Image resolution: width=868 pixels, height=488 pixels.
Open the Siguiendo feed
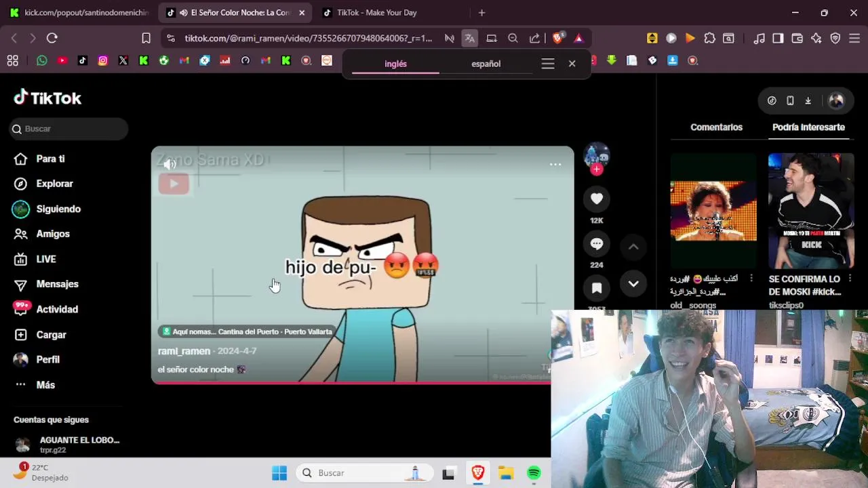[47, 209]
